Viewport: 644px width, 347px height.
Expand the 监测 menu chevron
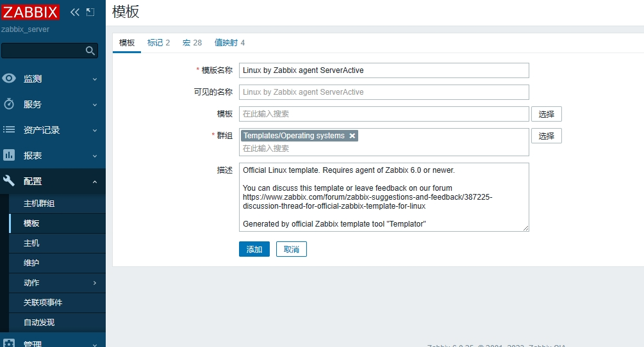tap(95, 79)
